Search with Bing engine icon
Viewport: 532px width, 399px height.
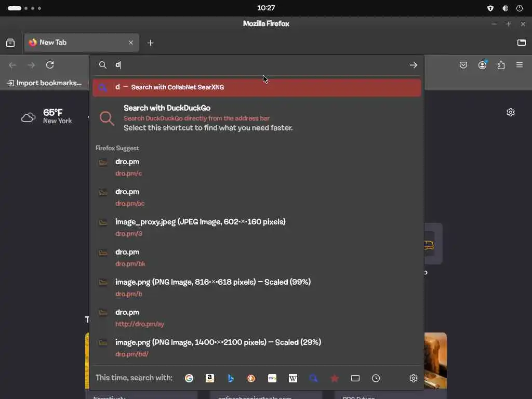(231, 378)
